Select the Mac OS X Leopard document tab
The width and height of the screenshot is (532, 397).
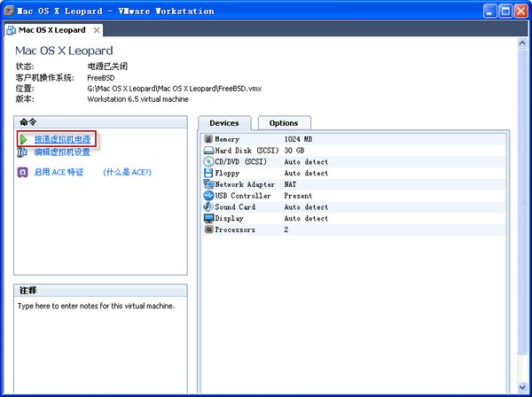[53, 30]
